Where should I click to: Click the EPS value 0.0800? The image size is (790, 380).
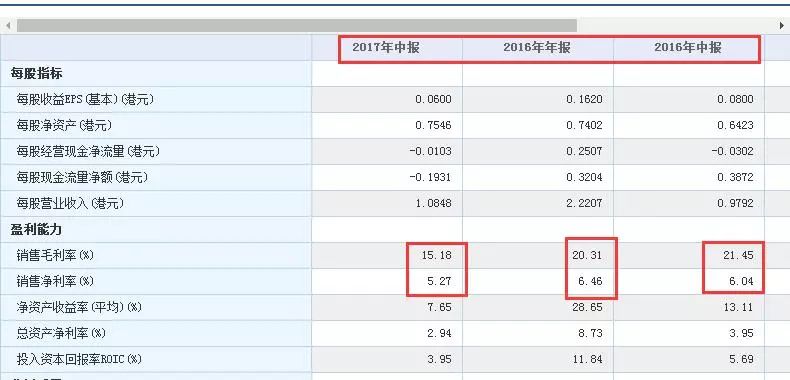click(x=736, y=99)
